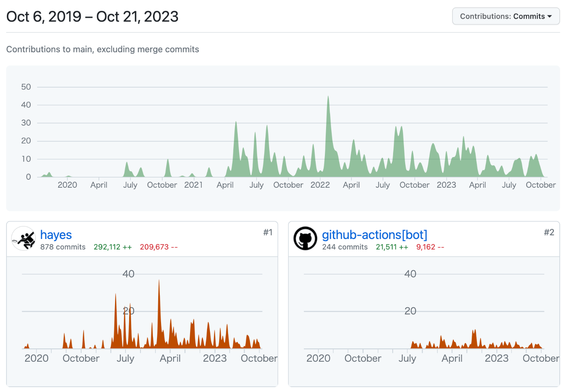The height and width of the screenshot is (392, 565).
Task: Click the 292,112 ++ additions text
Action: pyautogui.click(x=113, y=247)
